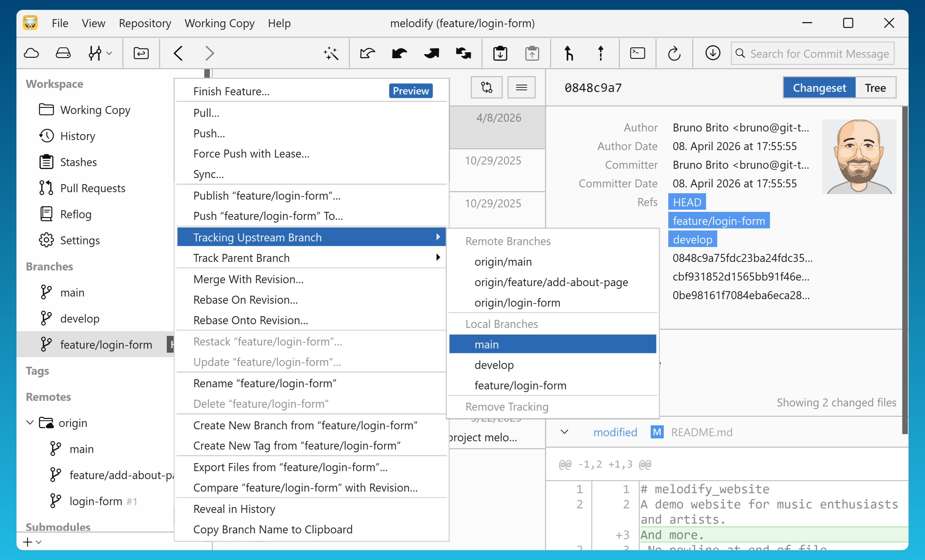The image size is (925, 560).
Task: Open the terminal icon in the toolbar
Action: [637, 53]
